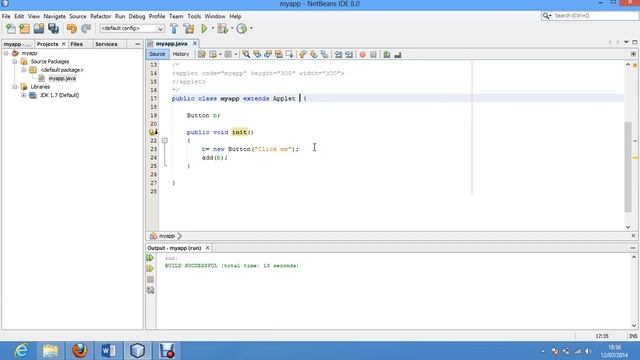Open Internet Explorer from the taskbar
The height and width of the screenshot is (360, 640).
coord(21,351)
